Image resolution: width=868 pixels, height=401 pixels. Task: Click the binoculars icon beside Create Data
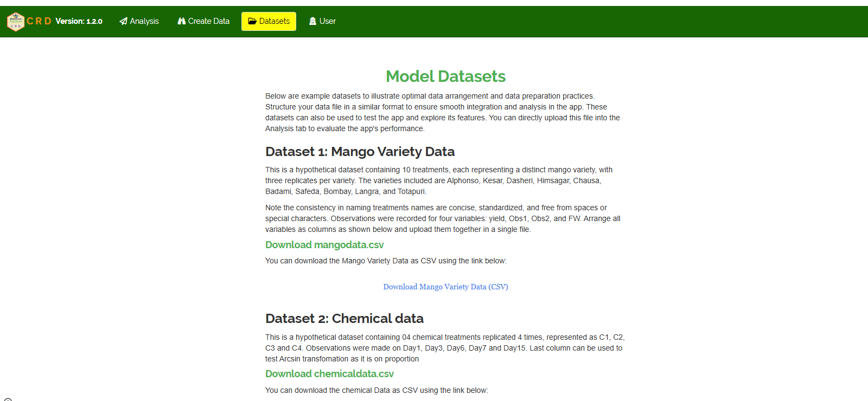182,21
